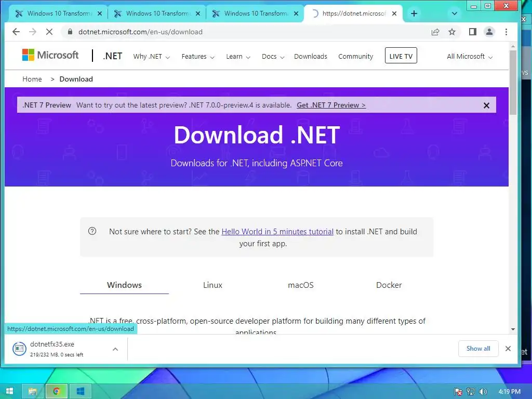Expand the All Microsoft menu
The height and width of the screenshot is (399, 532).
(x=470, y=56)
